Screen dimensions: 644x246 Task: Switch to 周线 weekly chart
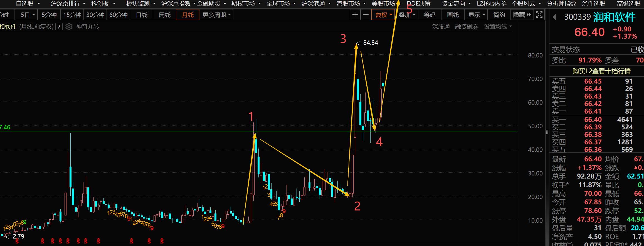164,15
